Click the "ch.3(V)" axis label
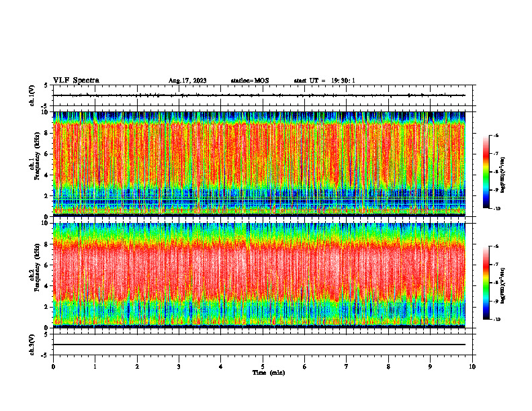Image resolution: width=532 pixels, height=411 pixels. (x=32, y=345)
